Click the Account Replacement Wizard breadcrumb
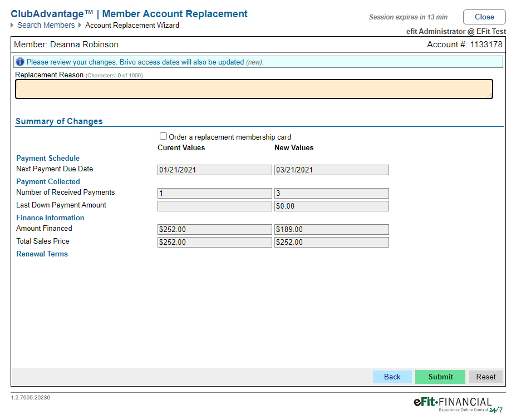This screenshot has width=521, height=420. pos(132,25)
